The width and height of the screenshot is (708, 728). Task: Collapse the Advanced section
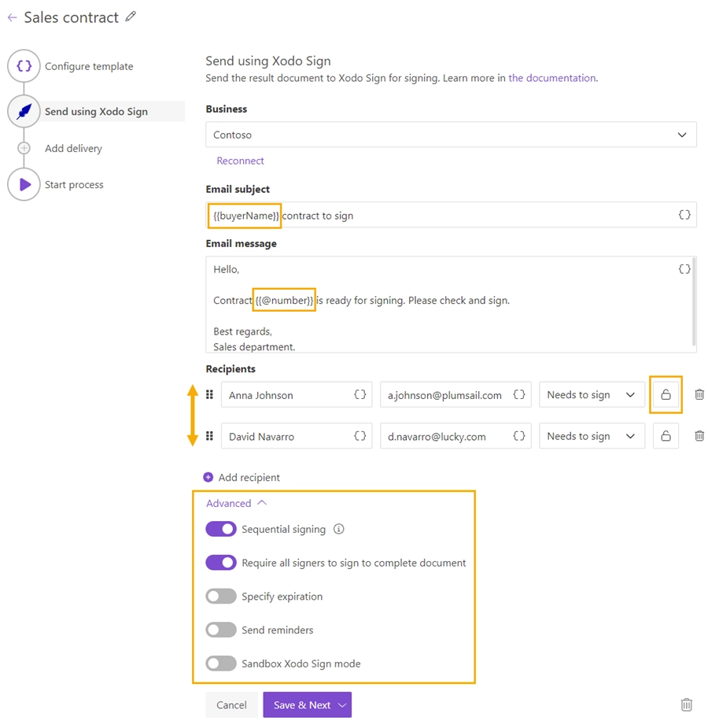237,503
